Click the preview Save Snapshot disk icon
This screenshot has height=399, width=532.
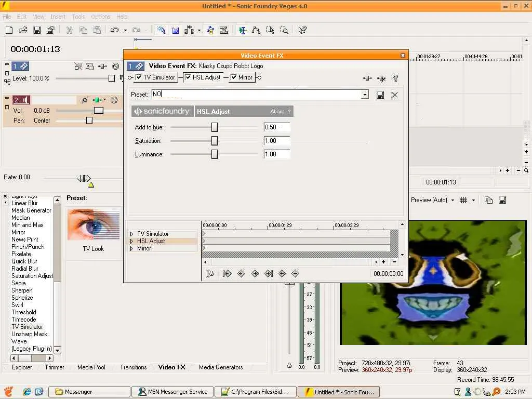502,200
